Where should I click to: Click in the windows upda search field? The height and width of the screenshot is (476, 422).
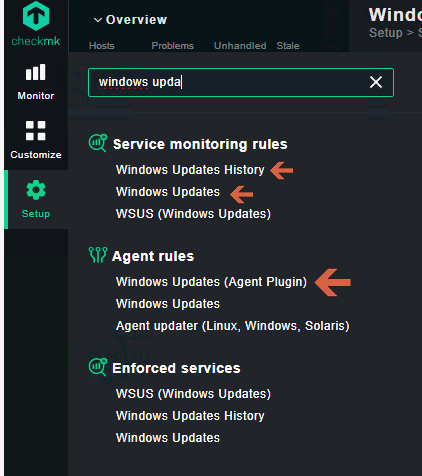pos(241,82)
